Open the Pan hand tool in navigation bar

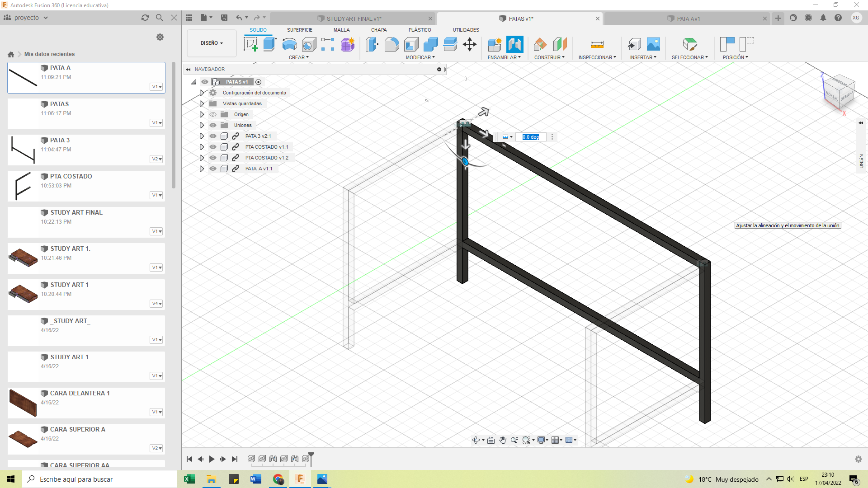503,440
